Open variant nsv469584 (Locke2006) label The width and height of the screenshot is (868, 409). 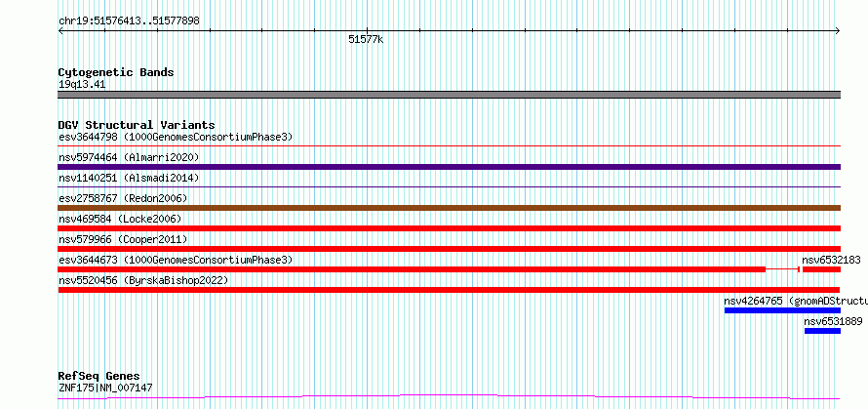tap(120, 219)
